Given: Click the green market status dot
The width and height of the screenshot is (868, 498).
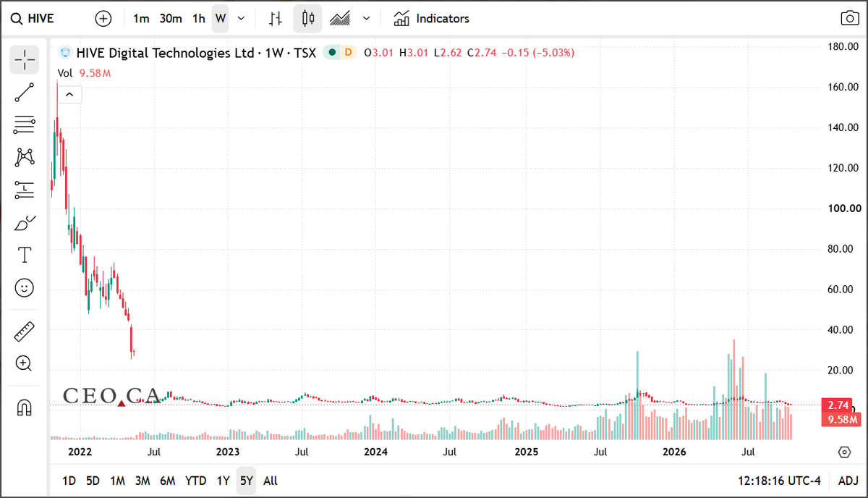Looking at the screenshot, I should click(332, 52).
